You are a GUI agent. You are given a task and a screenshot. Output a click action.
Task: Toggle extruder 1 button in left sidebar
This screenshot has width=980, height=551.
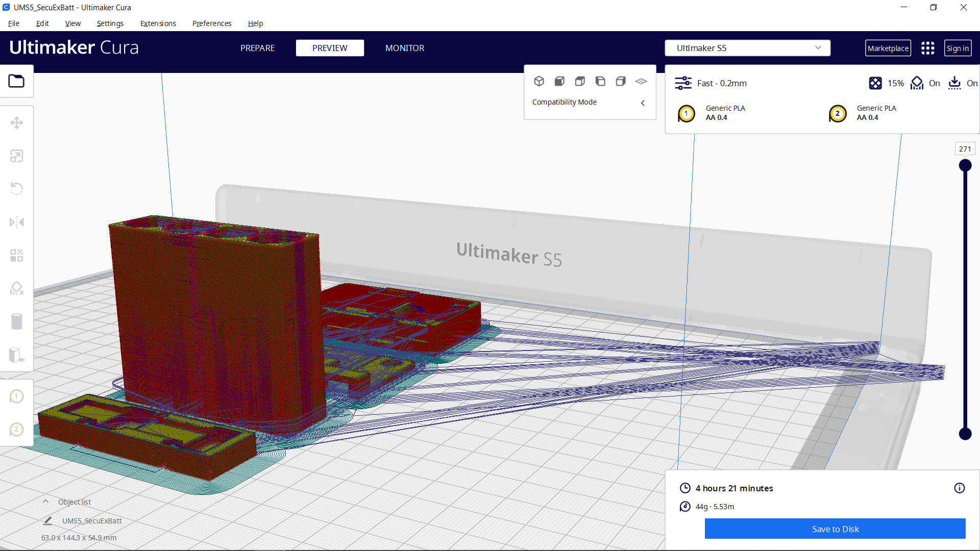(16, 396)
